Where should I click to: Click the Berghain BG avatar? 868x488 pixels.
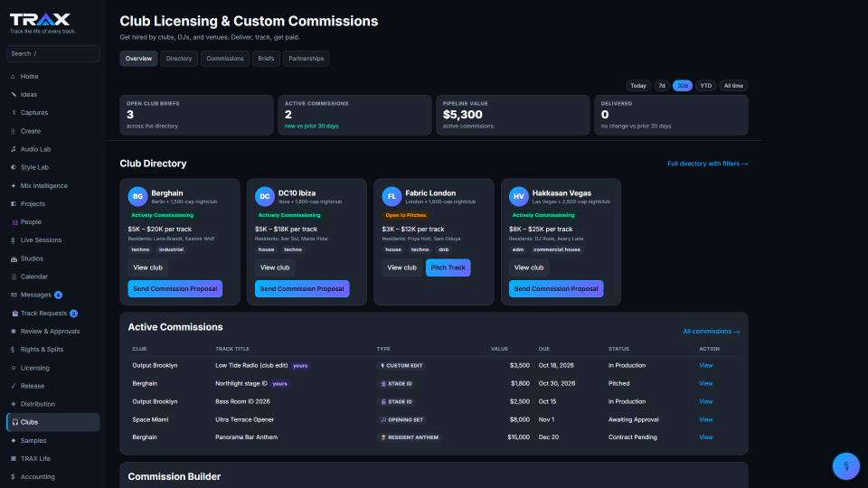(137, 196)
